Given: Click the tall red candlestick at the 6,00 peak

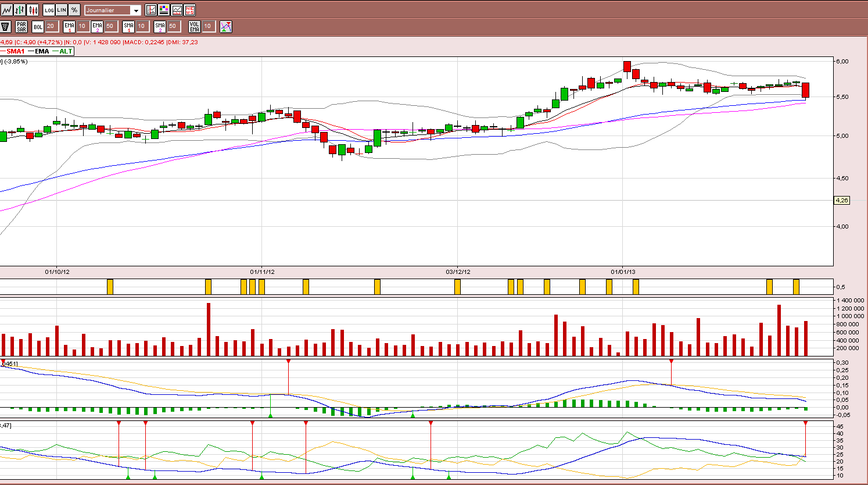Looking at the screenshot, I should [627, 67].
